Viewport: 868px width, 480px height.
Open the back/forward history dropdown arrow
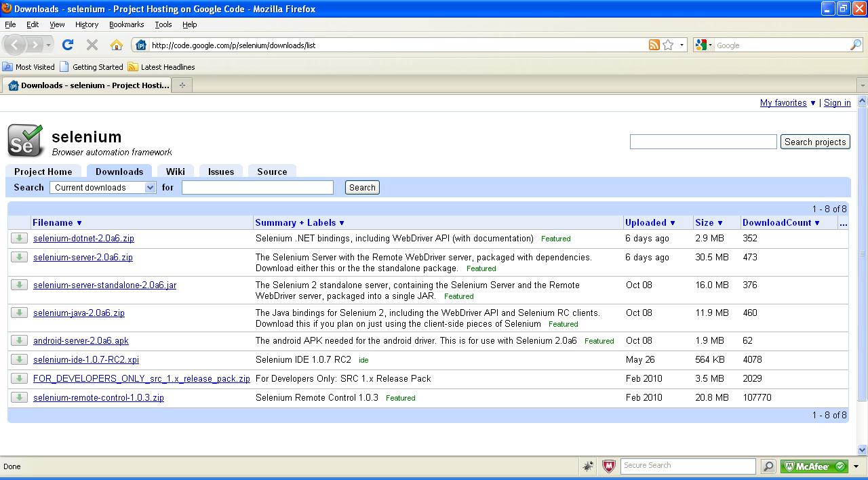coord(48,45)
